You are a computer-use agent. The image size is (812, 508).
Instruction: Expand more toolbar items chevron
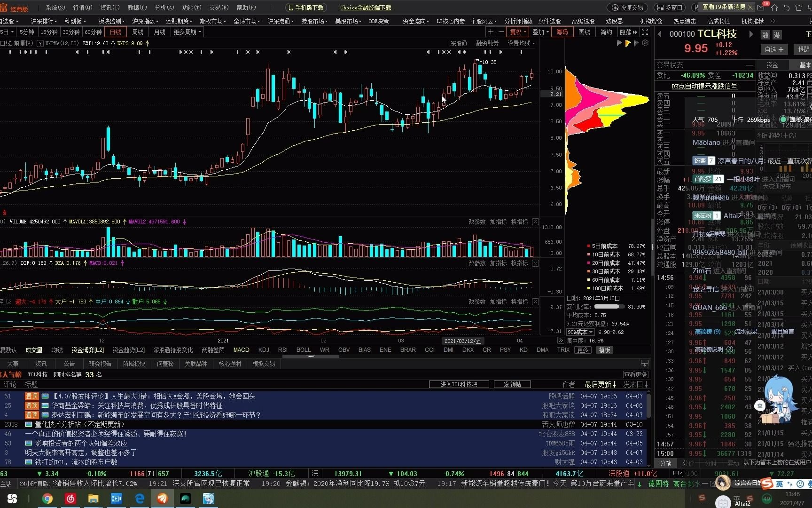(773, 21)
